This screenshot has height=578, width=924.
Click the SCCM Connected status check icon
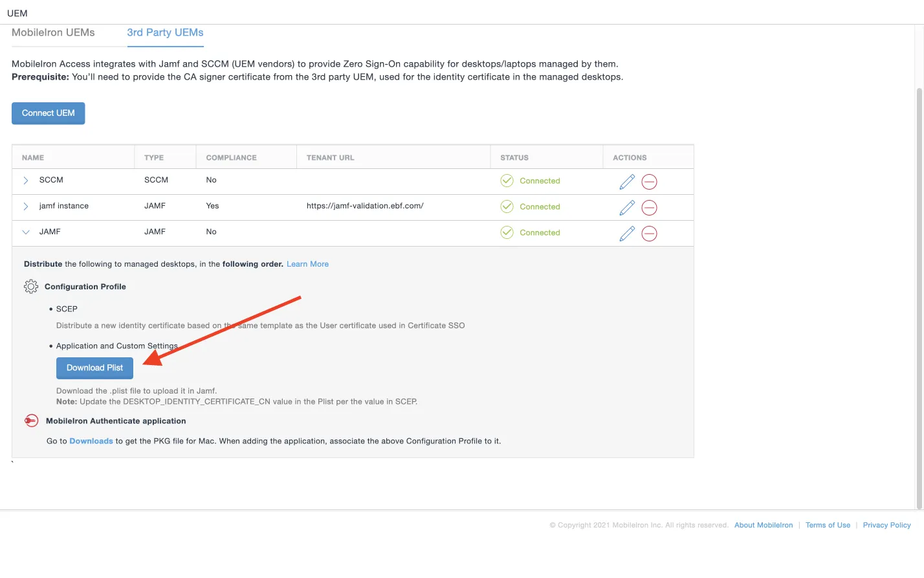[507, 181]
